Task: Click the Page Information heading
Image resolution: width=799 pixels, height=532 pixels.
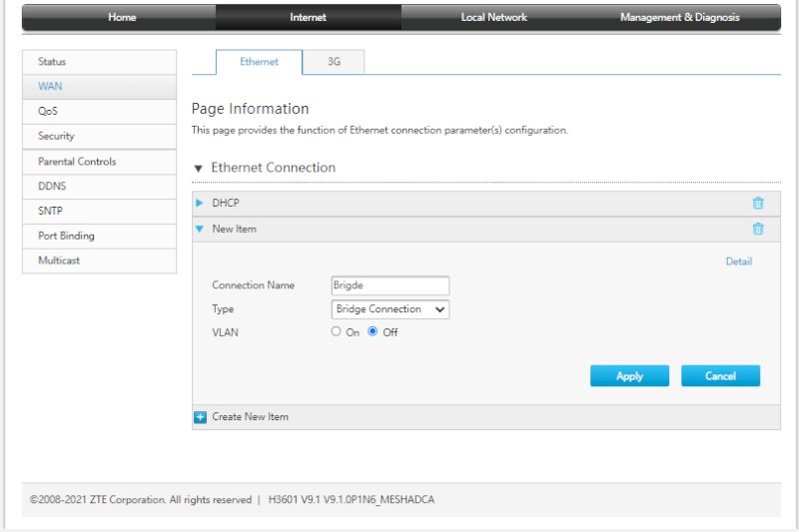Action: tap(251, 109)
